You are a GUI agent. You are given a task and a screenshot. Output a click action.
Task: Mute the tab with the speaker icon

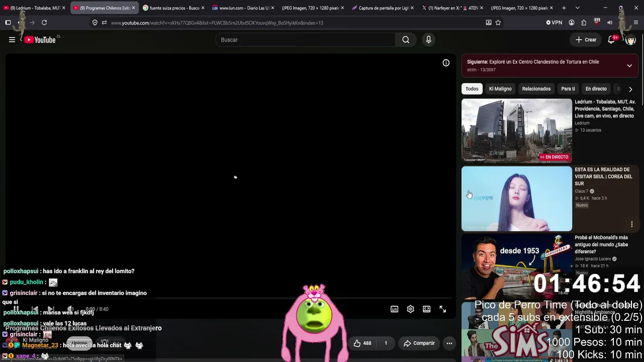click(610, 23)
